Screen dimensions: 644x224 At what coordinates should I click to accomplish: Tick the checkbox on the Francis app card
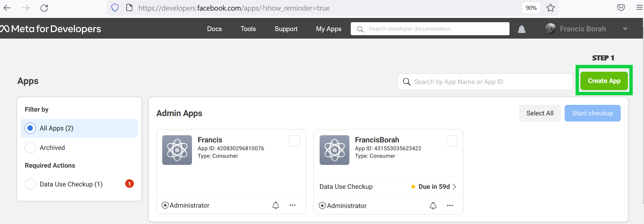pyautogui.click(x=294, y=141)
